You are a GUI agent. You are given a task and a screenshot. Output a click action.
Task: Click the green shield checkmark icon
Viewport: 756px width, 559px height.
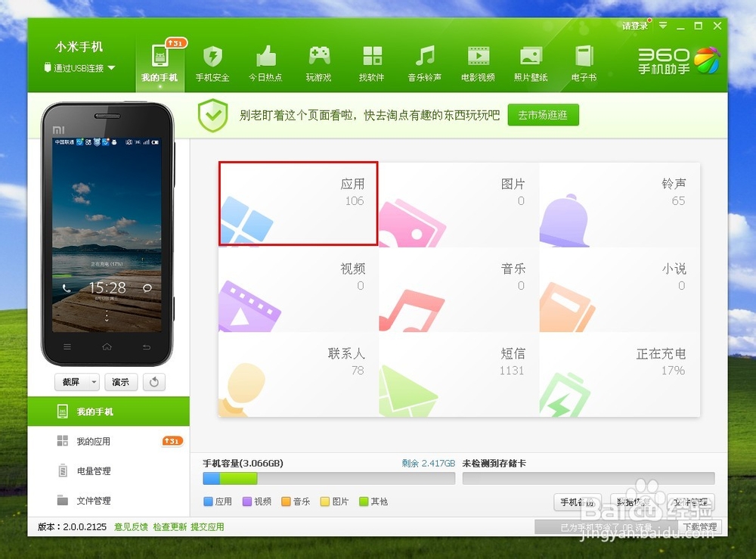point(212,115)
